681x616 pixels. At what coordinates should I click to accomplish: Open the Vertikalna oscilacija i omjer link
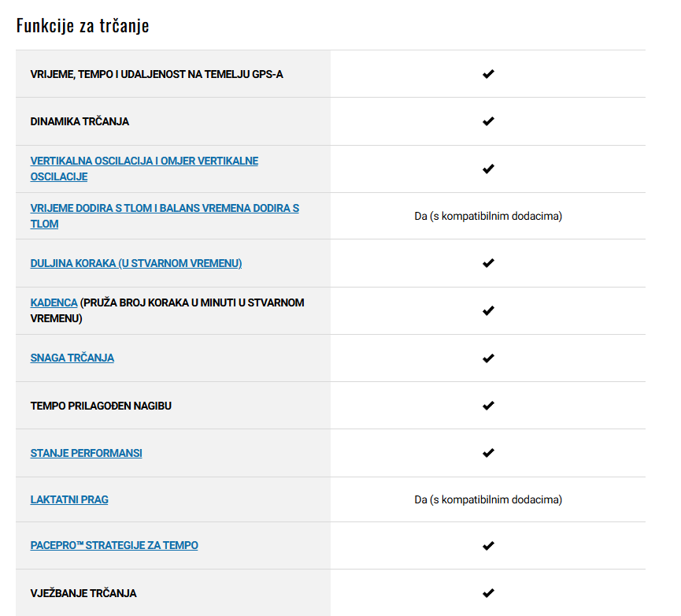pyautogui.click(x=144, y=169)
